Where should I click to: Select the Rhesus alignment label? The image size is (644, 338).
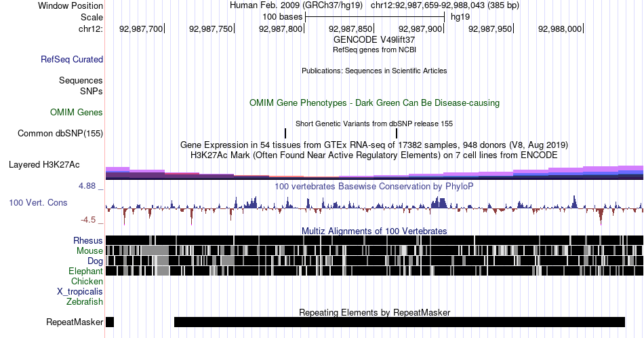click(x=88, y=240)
